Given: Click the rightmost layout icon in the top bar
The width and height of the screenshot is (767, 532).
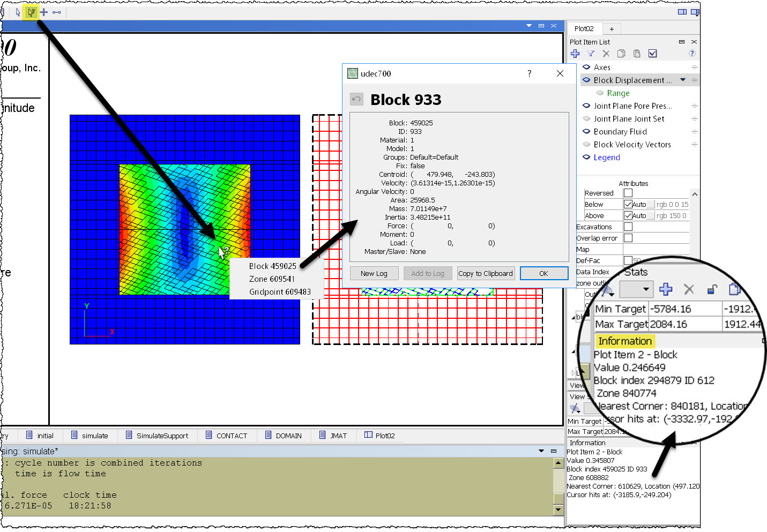Looking at the screenshot, I should pyautogui.click(x=695, y=12).
